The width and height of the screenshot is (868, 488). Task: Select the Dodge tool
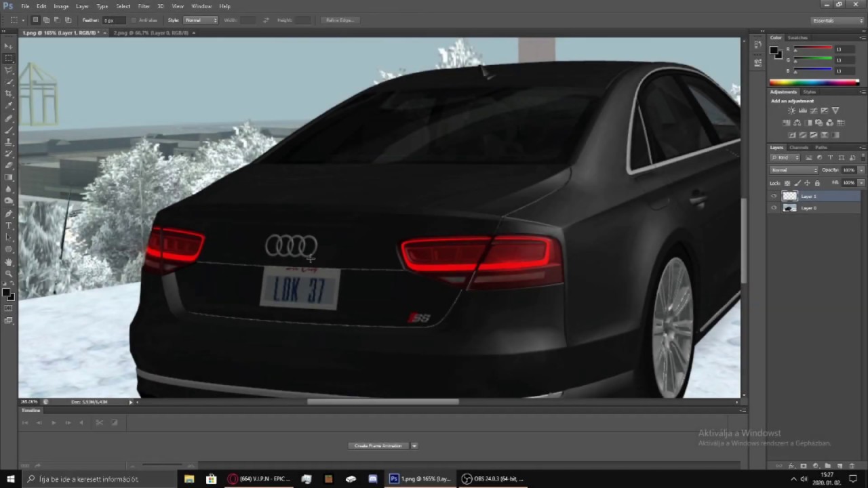point(9,201)
